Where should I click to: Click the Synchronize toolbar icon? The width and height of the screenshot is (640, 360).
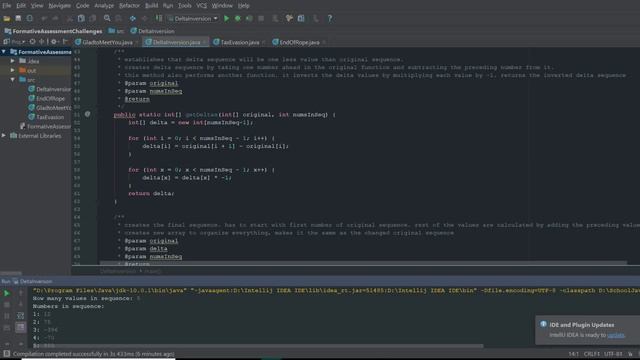coord(30,18)
